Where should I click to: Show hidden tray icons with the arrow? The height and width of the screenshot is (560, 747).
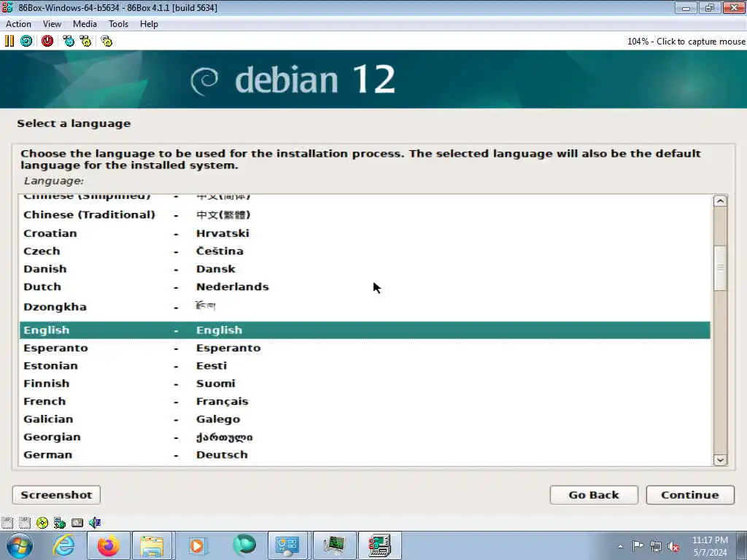(620, 546)
